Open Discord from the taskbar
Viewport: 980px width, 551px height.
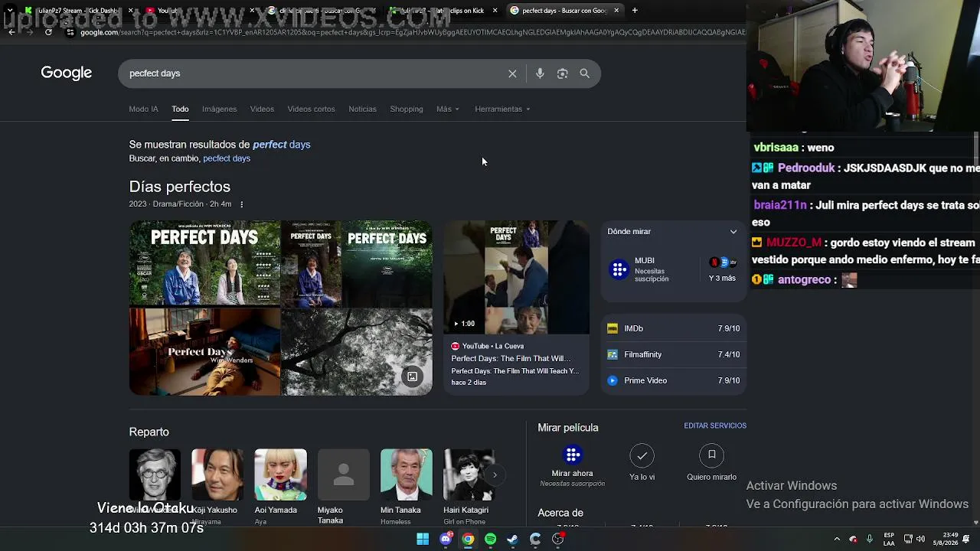(446, 540)
